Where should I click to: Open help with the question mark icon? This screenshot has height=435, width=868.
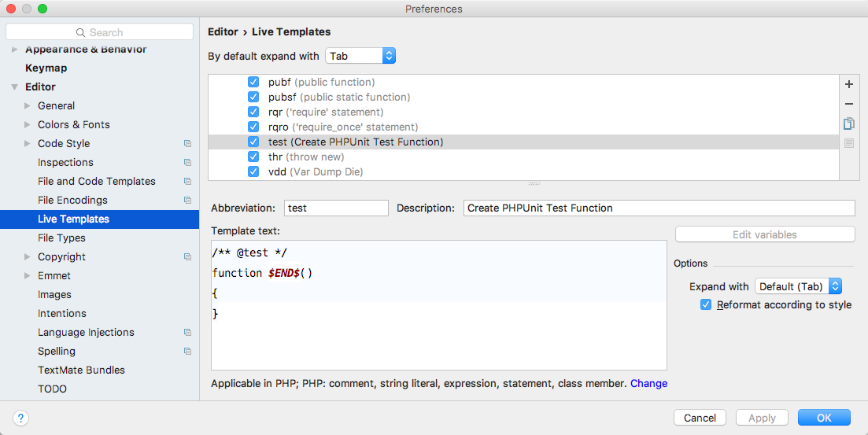20,418
